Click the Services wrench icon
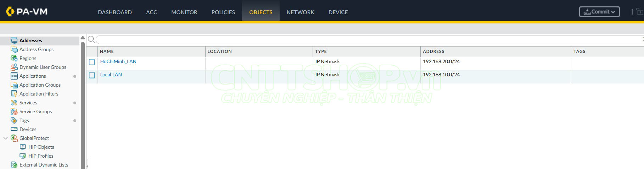Viewport: 644px width, 169px height. click(14, 103)
